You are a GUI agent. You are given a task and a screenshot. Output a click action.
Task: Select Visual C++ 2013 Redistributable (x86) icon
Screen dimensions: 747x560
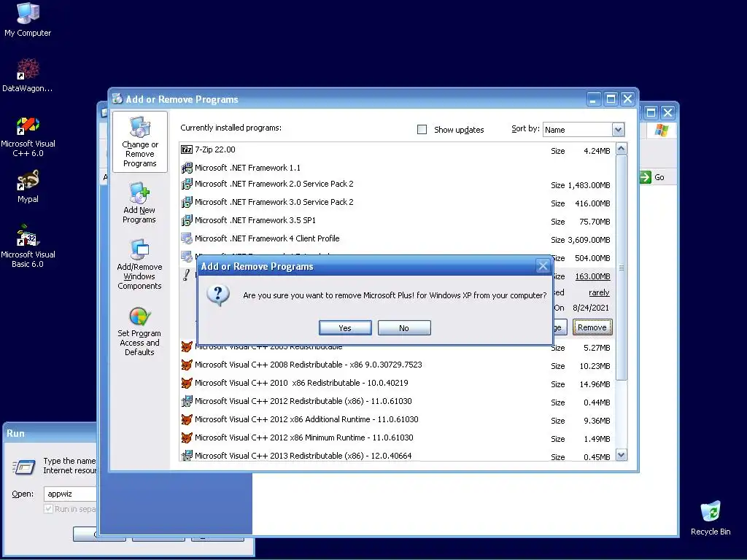point(186,455)
